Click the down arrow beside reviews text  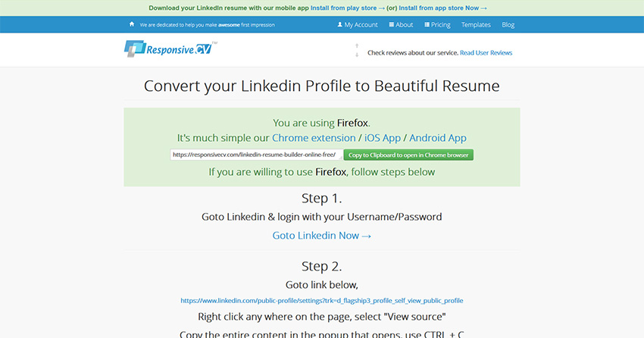pyautogui.click(x=357, y=55)
